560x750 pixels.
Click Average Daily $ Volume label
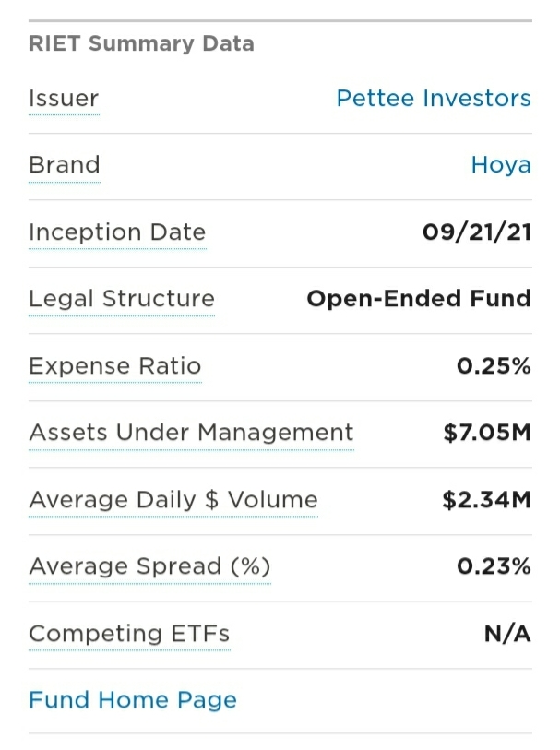pos(173,500)
